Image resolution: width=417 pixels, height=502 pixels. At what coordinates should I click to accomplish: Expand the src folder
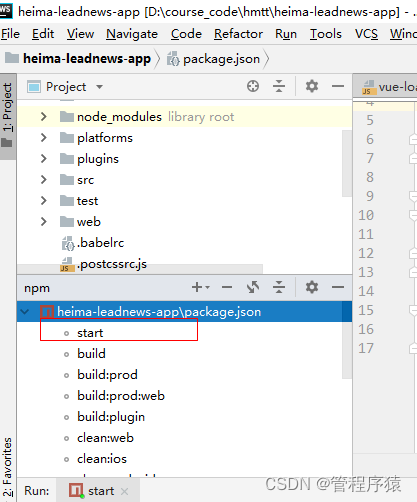pos(44,180)
